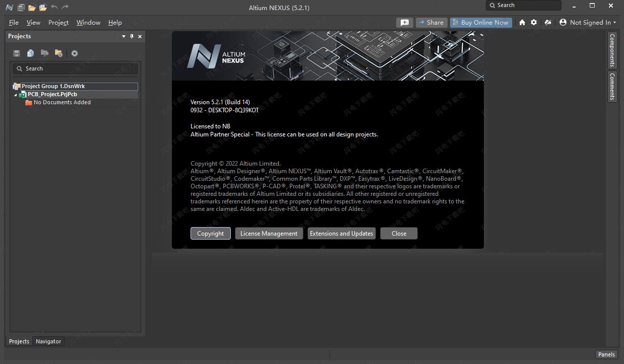Click the Redo arrow icon
Viewport: 624px width, 364px height.
tap(65, 8)
